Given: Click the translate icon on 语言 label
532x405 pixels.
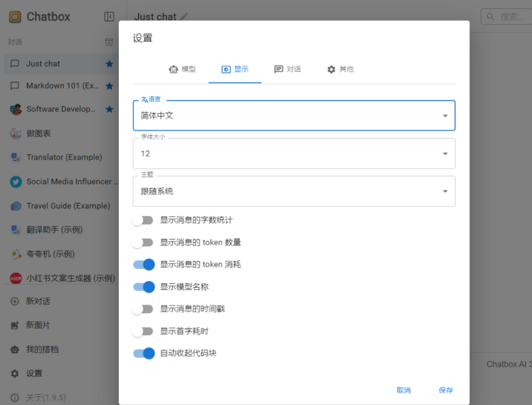Looking at the screenshot, I should pos(145,99).
